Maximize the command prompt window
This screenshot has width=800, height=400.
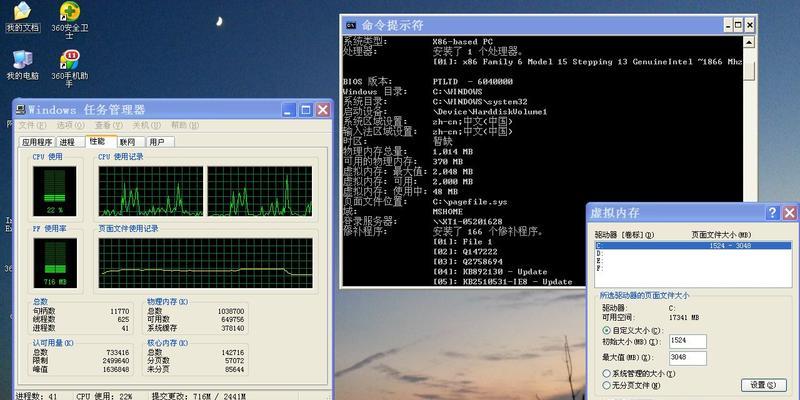[x=738, y=25]
